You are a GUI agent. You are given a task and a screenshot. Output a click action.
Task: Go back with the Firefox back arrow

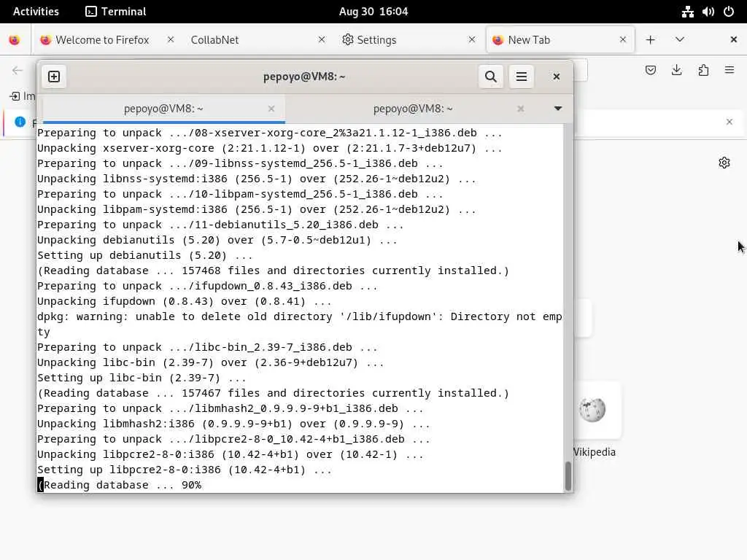click(x=18, y=71)
